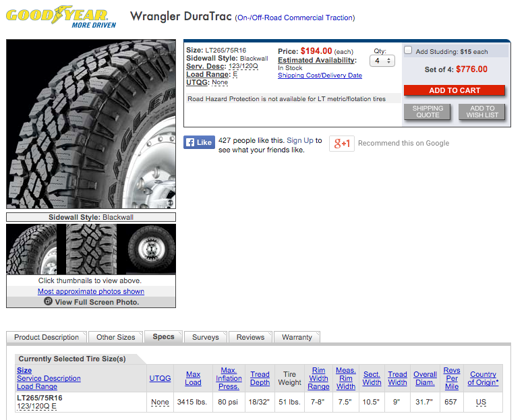Click the UTQG table column header

[x=160, y=378]
